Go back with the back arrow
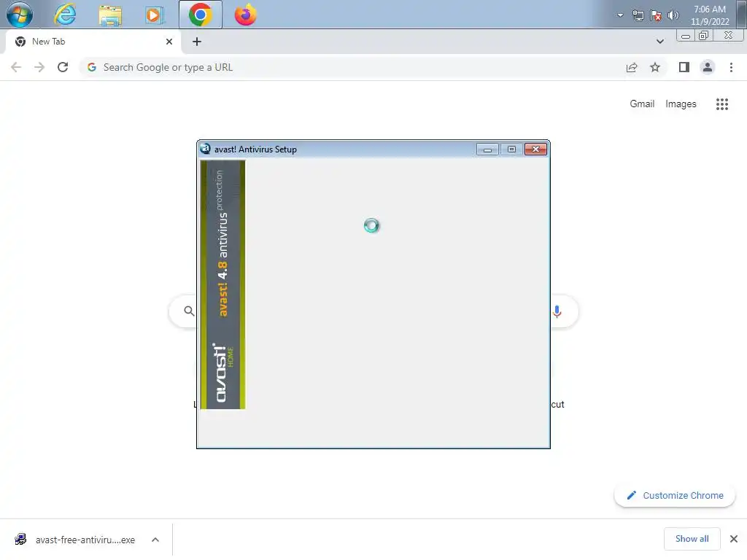Viewport: 747px width, 560px height. [16, 68]
